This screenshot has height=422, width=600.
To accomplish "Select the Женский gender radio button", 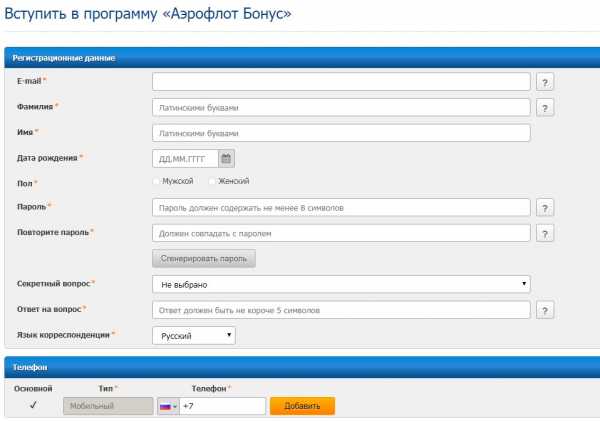I will click(x=213, y=181).
